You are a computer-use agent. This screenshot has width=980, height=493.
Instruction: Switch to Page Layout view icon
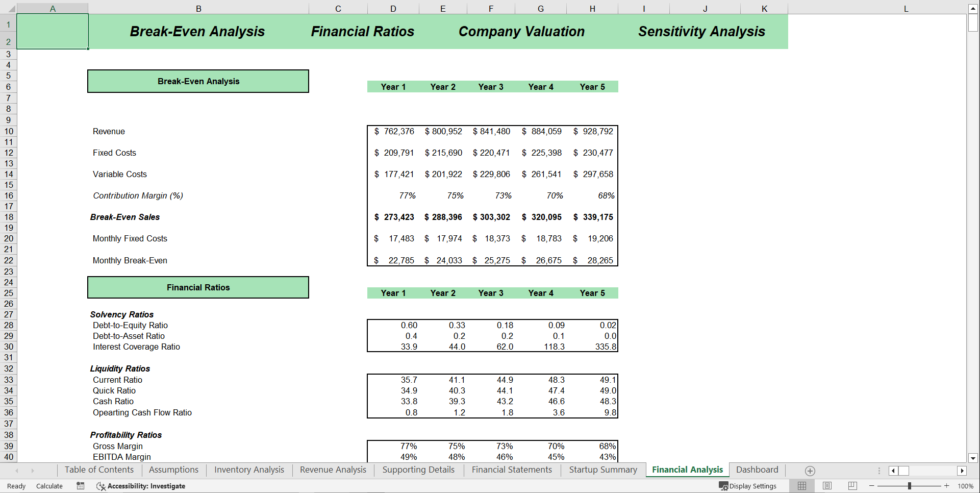click(x=827, y=486)
